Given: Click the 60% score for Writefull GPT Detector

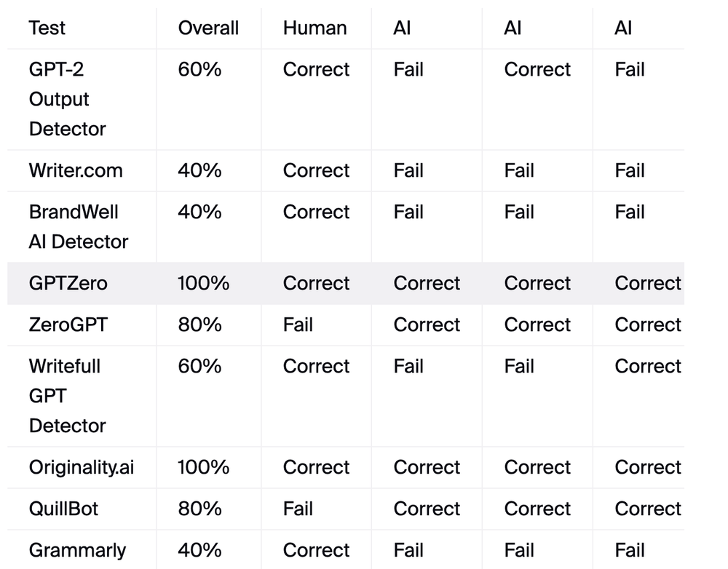Looking at the screenshot, I should point(199,366).
